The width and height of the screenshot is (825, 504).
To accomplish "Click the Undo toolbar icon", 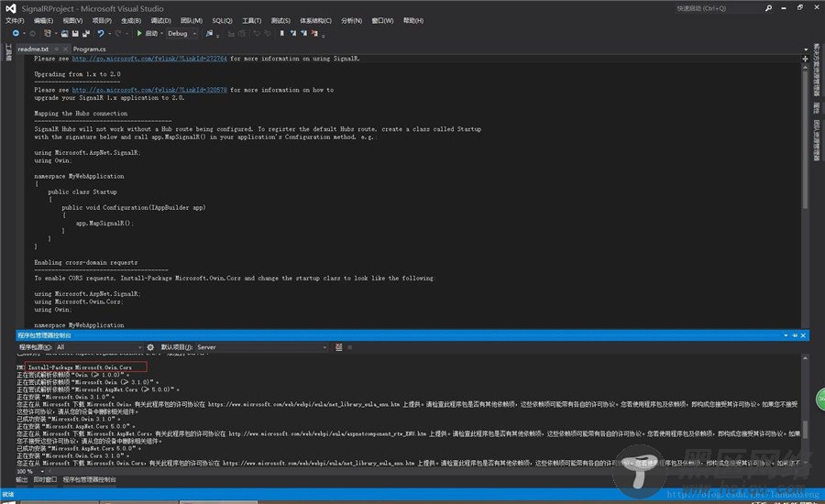I will (100, 33).
